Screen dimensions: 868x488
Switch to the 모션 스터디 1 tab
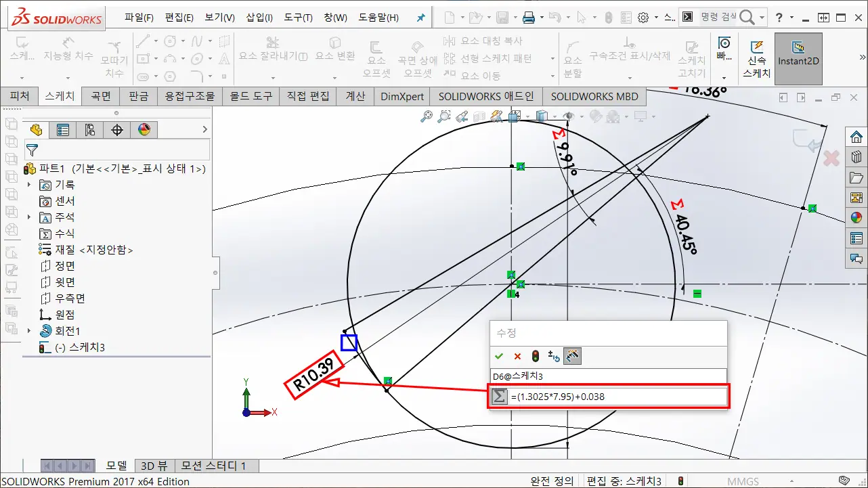217,466
